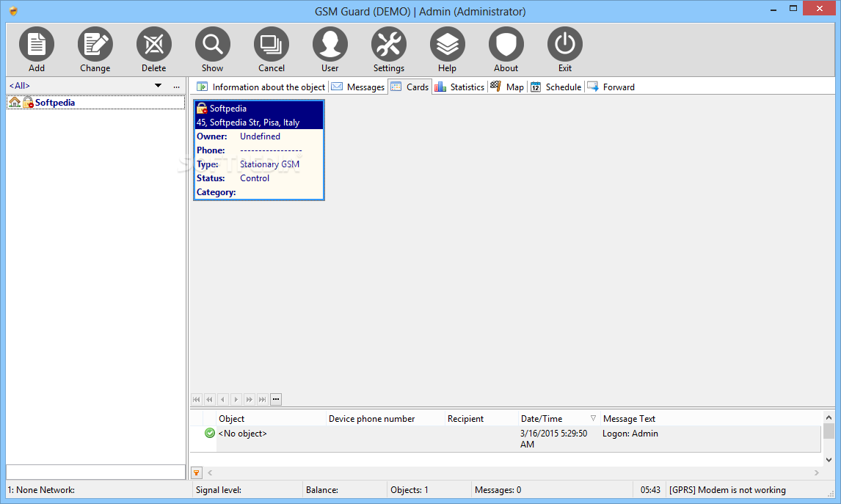
Task: Click the Cancel toolbar icon
Action: tap(272, 44)
